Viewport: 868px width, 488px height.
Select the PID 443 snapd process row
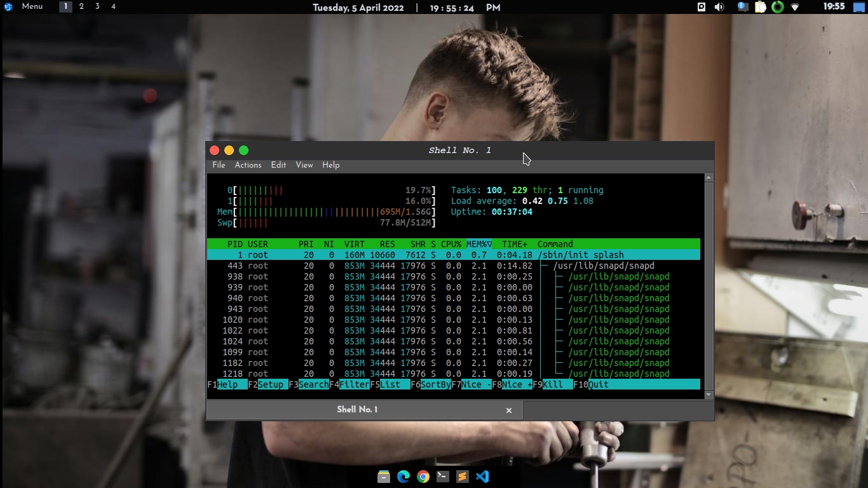click(x=454, y=266)
